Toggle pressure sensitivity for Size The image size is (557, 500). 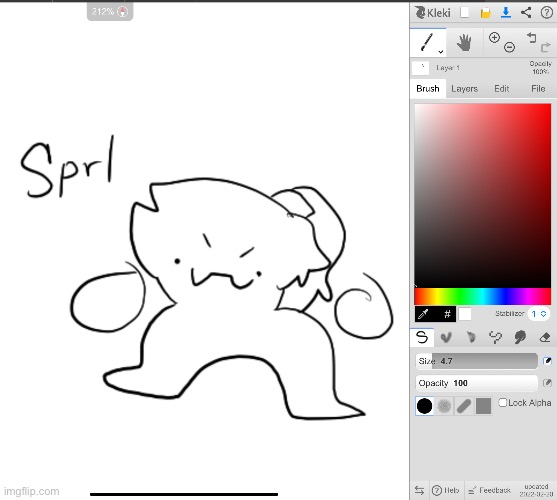[x=547, y=361]
